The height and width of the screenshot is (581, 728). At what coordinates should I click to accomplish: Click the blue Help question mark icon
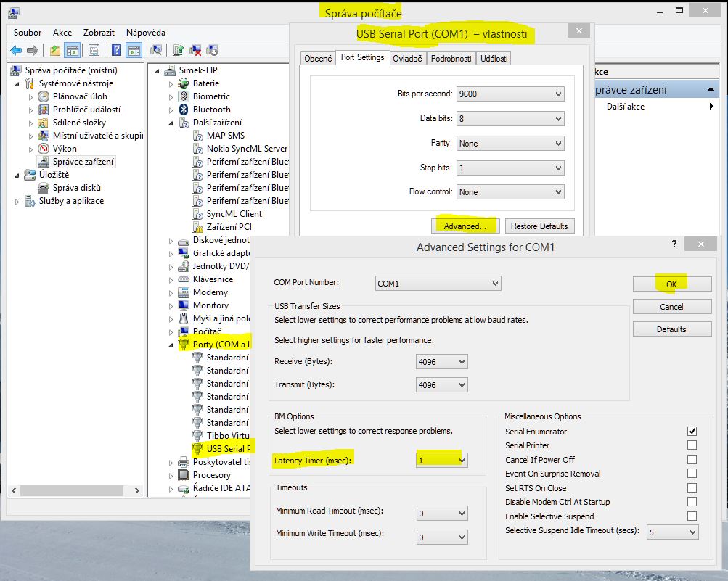point(116,50)
